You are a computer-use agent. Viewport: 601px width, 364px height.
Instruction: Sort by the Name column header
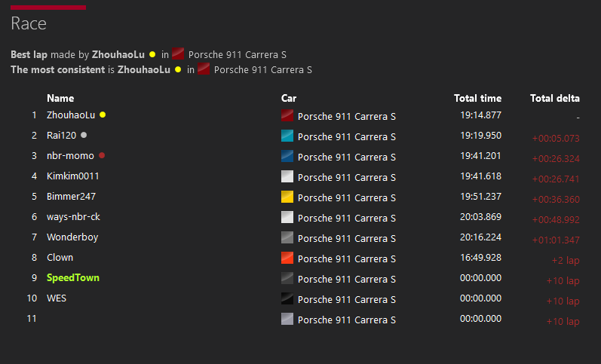tap(60, 98)
